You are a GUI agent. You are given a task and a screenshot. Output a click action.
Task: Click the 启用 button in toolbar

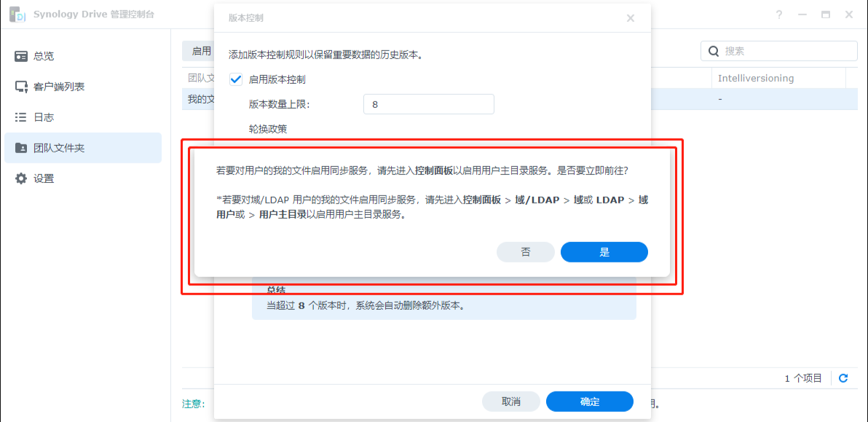coord(198,51)
